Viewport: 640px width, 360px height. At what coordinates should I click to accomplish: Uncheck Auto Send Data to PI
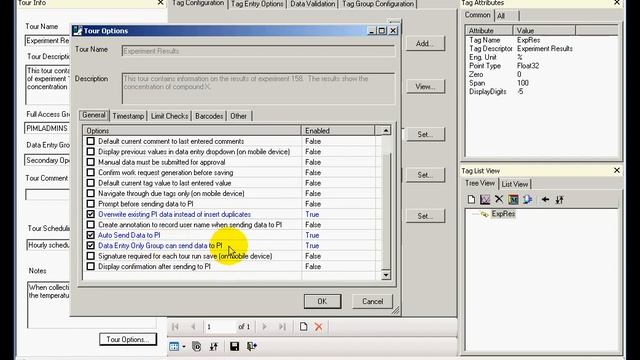[x=91, y=235]
